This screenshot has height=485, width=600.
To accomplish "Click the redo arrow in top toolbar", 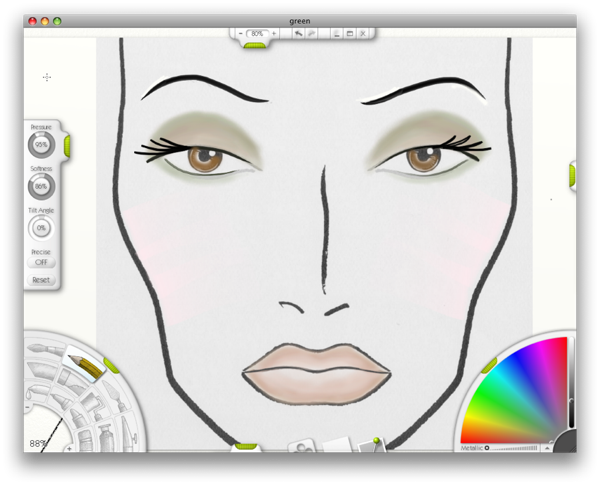I will [311, 33].
